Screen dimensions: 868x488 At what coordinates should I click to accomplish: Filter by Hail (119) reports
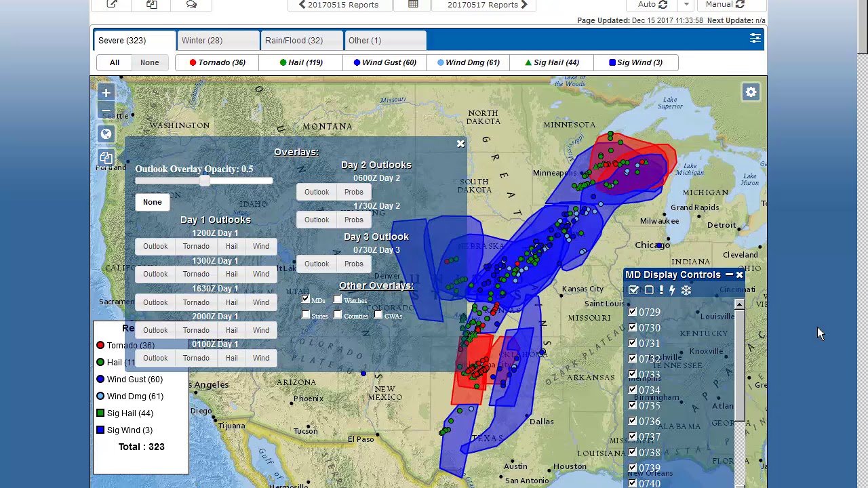pyautogui.click(x=301, y=62)
